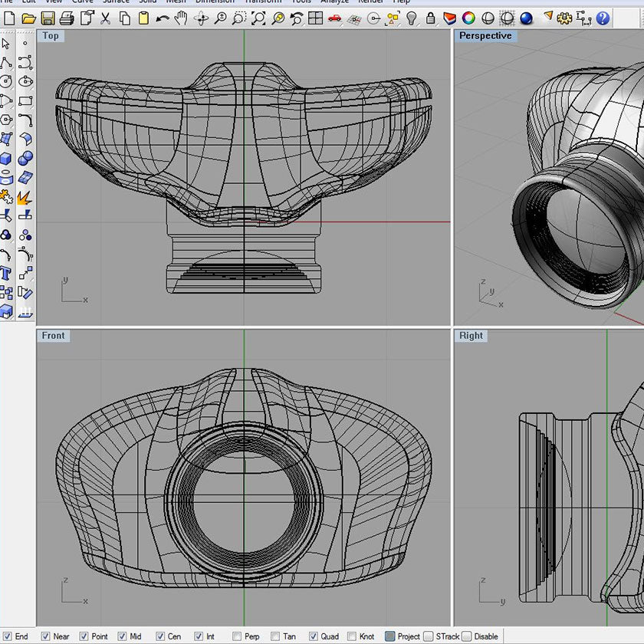
Task: Turn on the Tan object snap
Action: pyautogui.click(x=274, y=636)
